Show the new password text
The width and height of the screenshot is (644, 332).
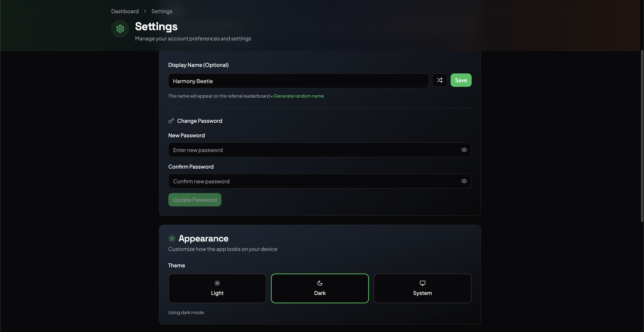464,149
